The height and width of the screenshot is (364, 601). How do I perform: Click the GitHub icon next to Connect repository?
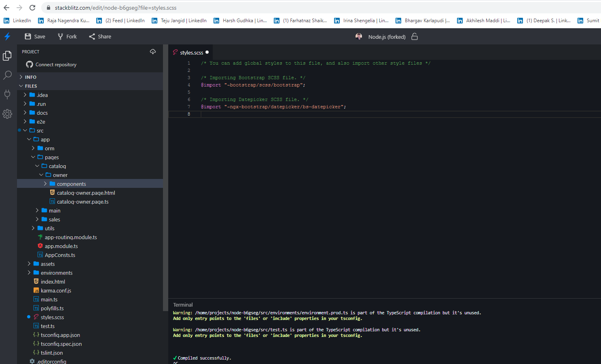[x=29, y=64]
